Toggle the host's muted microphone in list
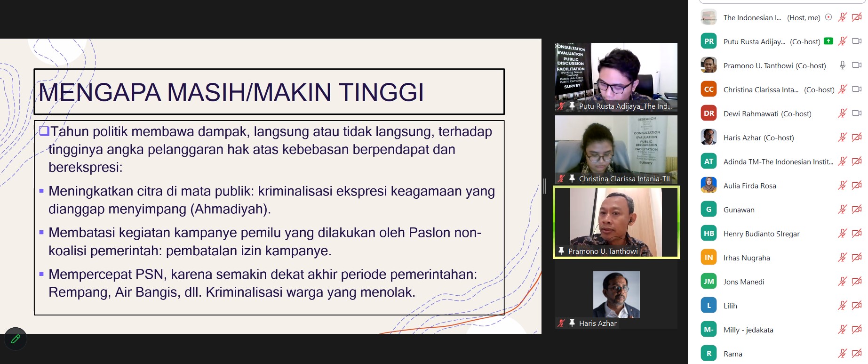This screenshot has width=868, height=364. [x=842, y=17]
